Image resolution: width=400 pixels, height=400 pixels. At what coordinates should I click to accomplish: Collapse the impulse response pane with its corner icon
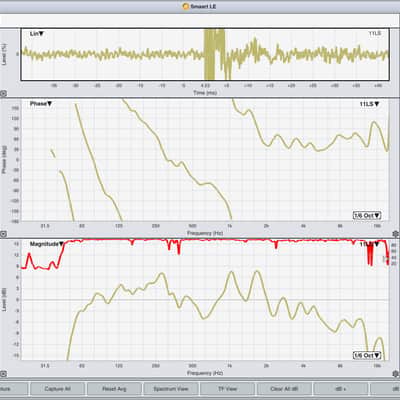tap(3, 94)
